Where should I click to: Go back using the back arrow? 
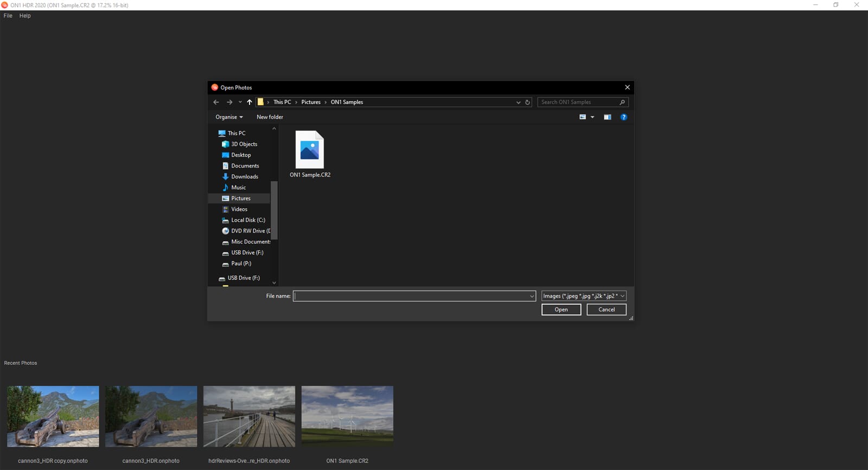point(216,102)
